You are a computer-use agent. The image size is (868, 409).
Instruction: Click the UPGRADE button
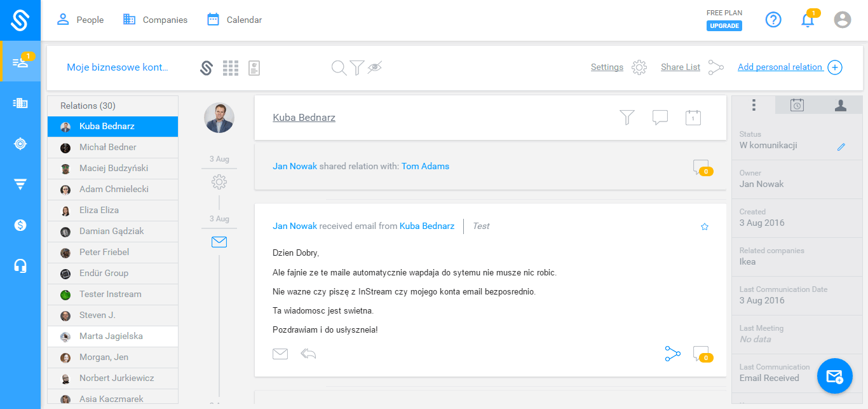(x=724, y=26)
